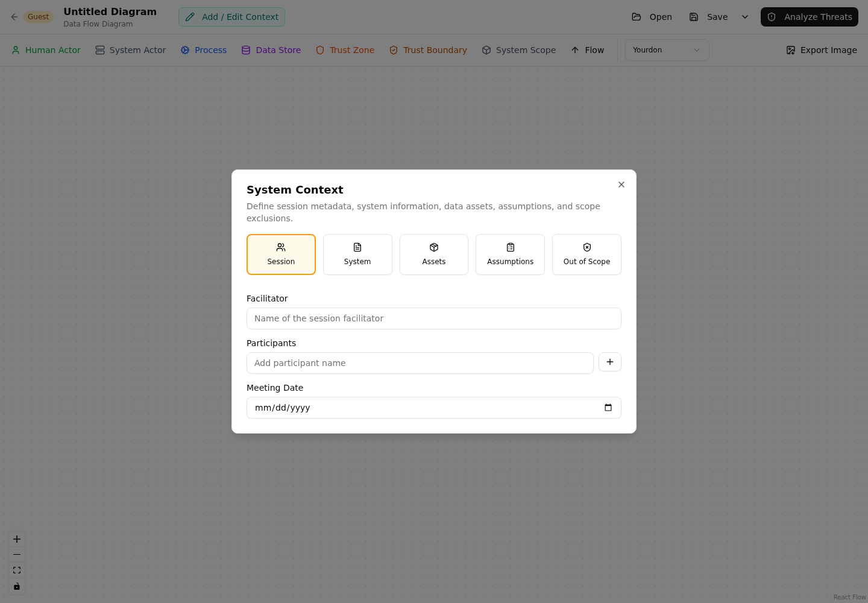
Task: Click the Meeting Date field
Action: (x=434, y=408)
